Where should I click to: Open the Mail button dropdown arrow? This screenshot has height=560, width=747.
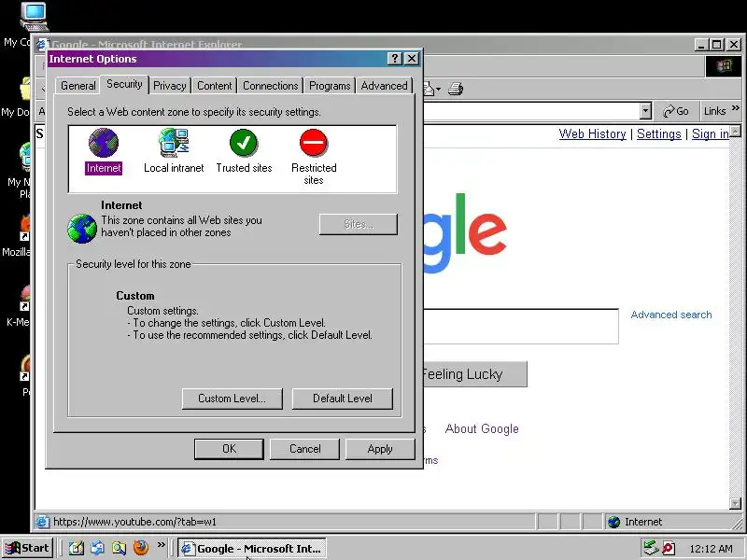click(x=438, y=89)
